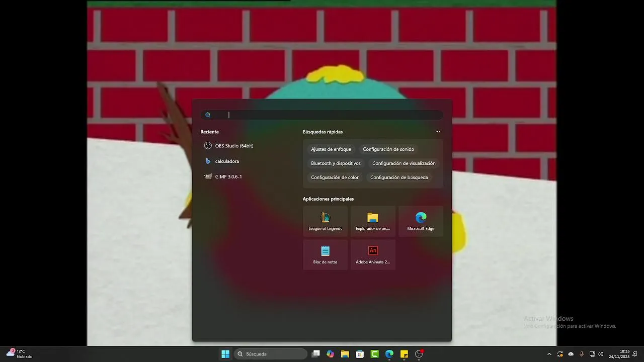Click the magnifier icon in the search panel

(x=208, y=115)
